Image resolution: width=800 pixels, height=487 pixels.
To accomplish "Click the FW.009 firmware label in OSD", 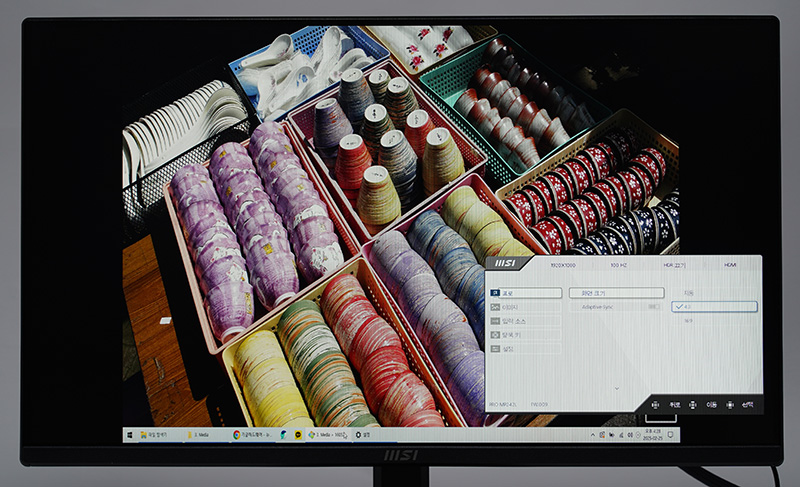I will pyautogui.click(x=539, y=404).
